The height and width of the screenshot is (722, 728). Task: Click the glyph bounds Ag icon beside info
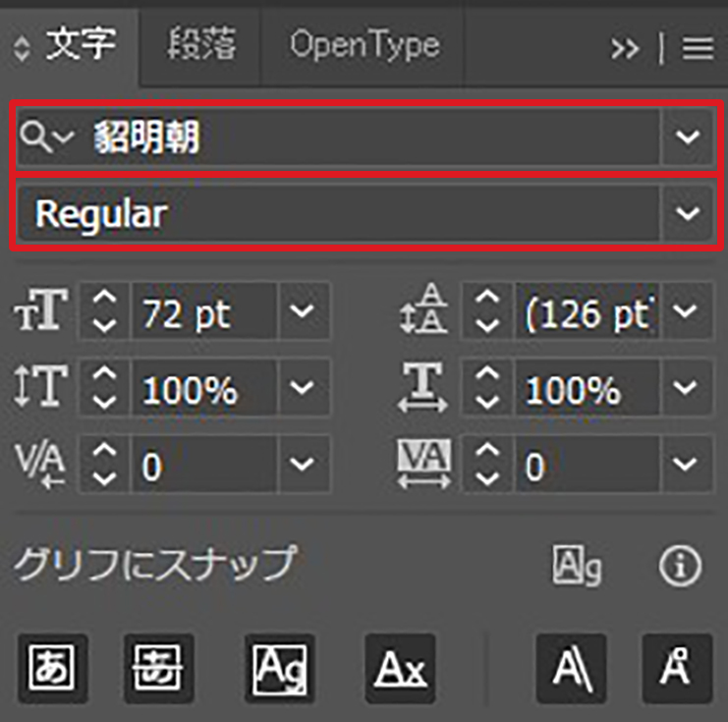(x=578, y=565)
